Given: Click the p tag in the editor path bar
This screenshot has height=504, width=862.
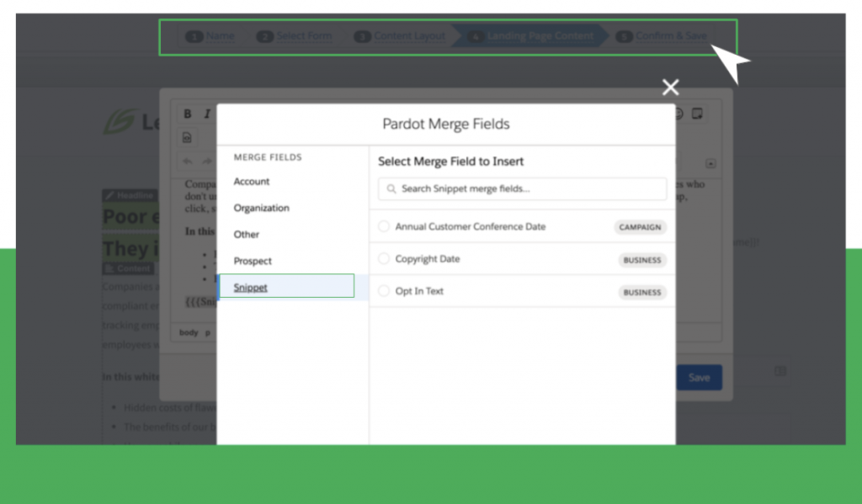Looking at the screenshot, I should tap(208, 332).
